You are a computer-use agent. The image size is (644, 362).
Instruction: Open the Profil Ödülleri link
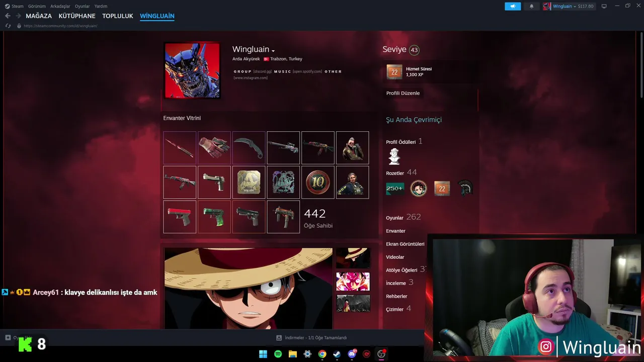click(x=400, y=142)
